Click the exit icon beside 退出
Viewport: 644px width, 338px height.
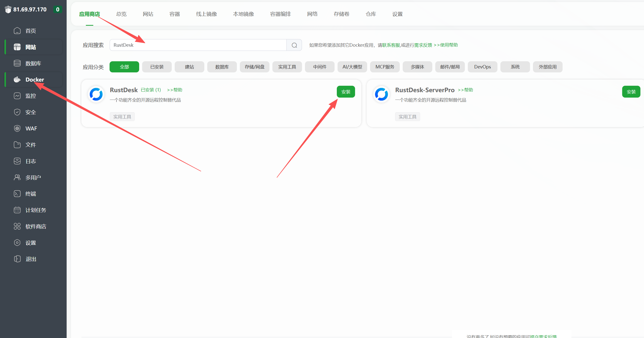[17, 259]
